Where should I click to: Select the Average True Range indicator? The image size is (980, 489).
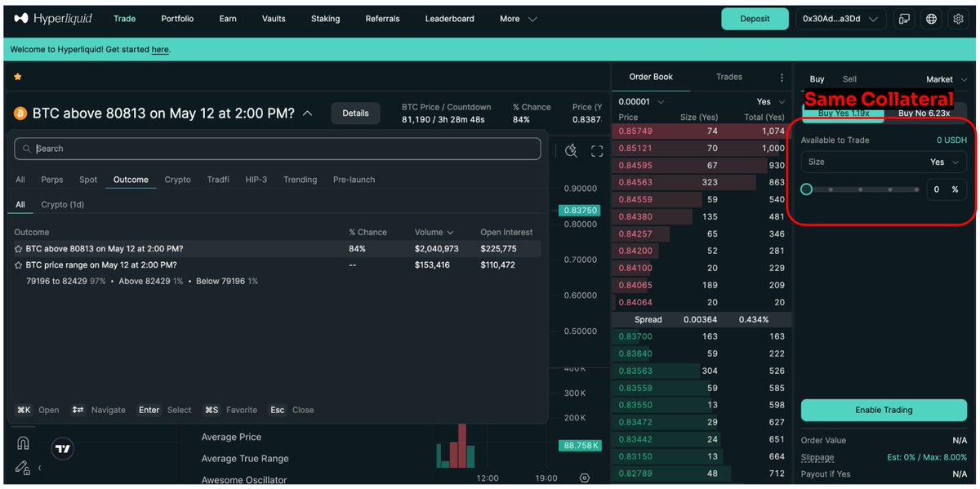(245, 459)
